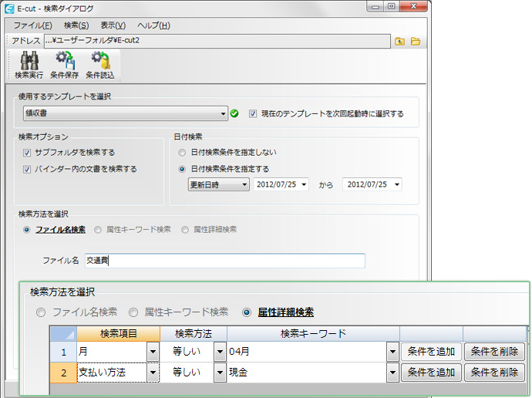Image resolution: width=532 pixels, height=398 pixels.
Task: Expand 04月 keyword dropdown in row 1
Action: pyautogui.click(x=392, y=352)
